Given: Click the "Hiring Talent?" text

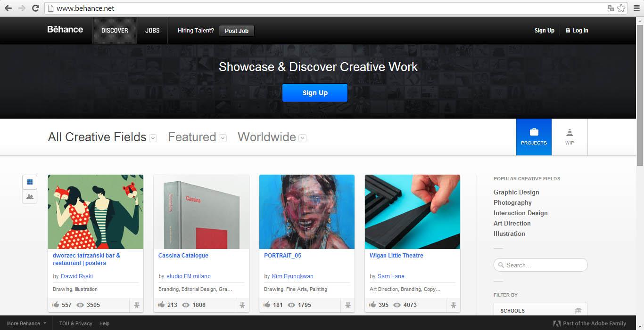Looking at the screenshot, I should pyautogui.click(x=196, y=31).
